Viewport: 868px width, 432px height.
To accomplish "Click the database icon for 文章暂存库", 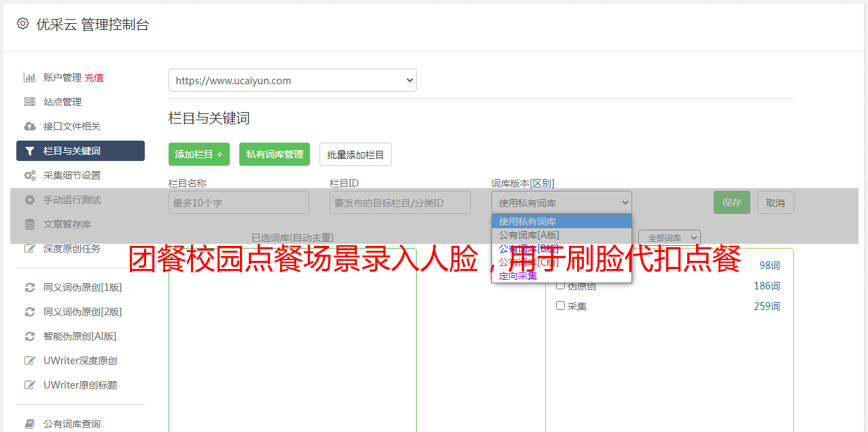I will point(29,224).
